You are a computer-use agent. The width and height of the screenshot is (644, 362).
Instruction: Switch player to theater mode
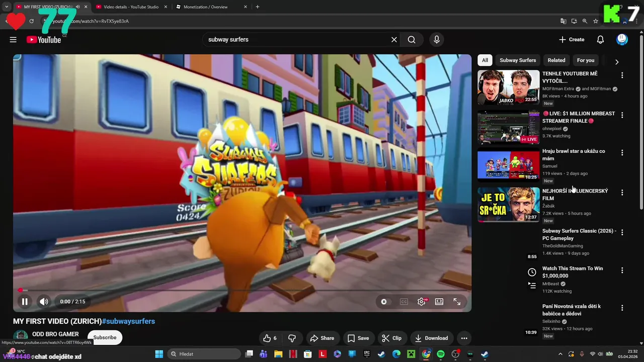click(439, 302)
